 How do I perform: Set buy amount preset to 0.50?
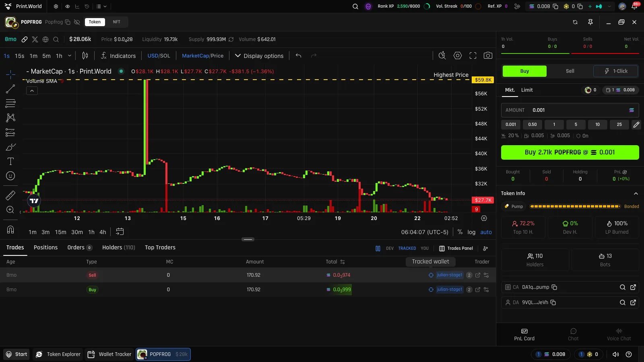pos(533,125)
